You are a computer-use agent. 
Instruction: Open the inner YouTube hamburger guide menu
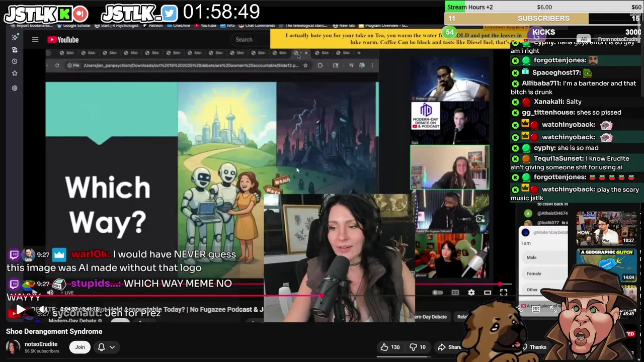tap(35, 39)
